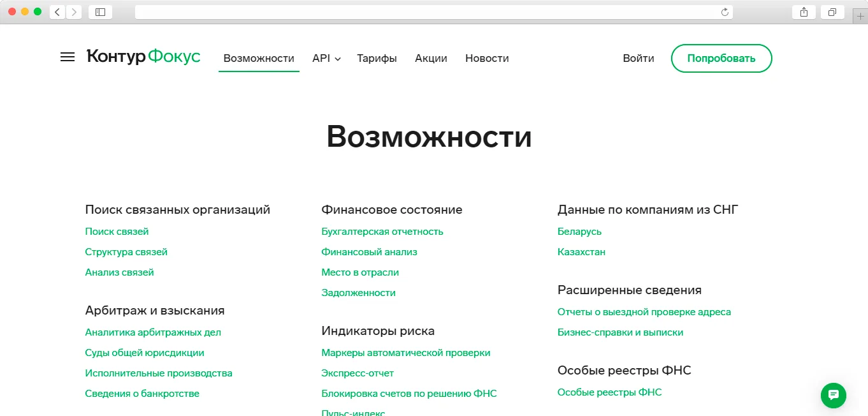Open the Safari share icon
Screen dimensions: 868x416
point(804,11)
